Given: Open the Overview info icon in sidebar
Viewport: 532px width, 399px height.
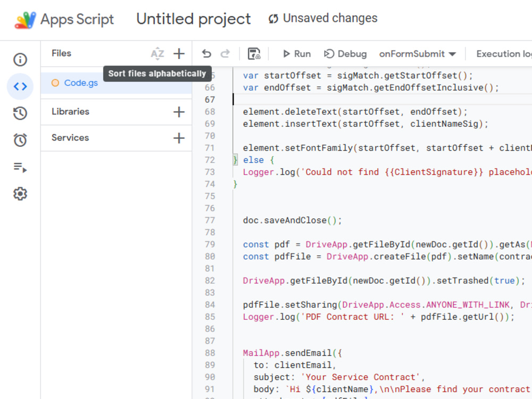Looking at the screenshot, I should tap(20, 60).
